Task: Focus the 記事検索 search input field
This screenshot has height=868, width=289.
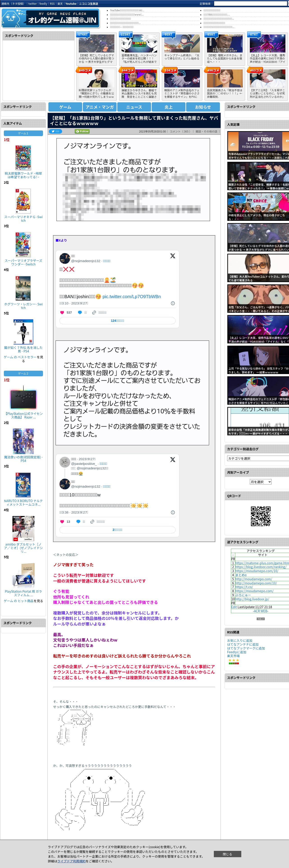Action: point(250,4)
